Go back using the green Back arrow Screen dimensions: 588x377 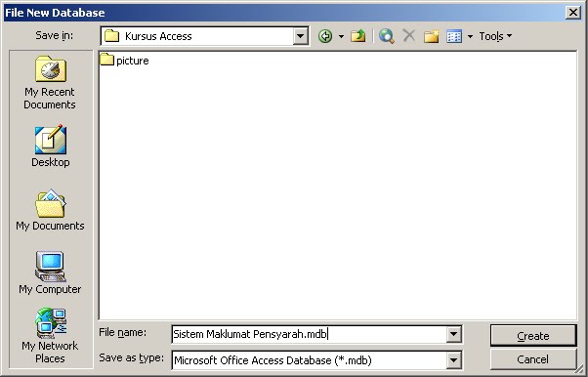325,36
